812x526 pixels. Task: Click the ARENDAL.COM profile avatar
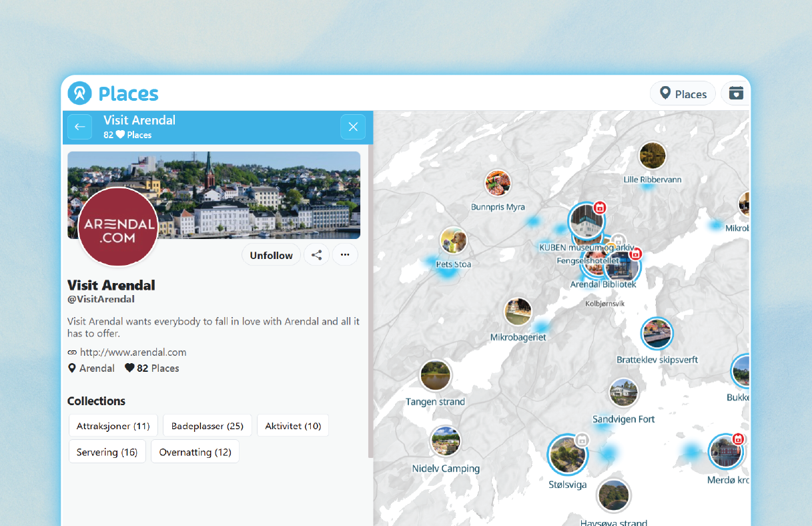click(118, 226)
